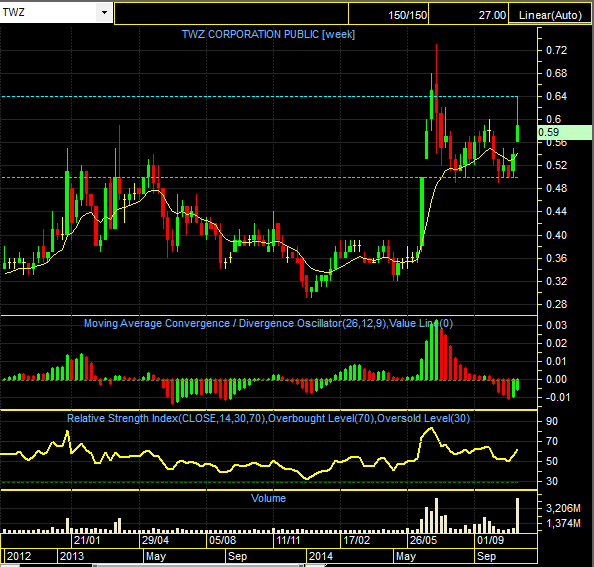Click the MACD 0.03 axis label
Screen dimensions: 594x567
(556, 325)
